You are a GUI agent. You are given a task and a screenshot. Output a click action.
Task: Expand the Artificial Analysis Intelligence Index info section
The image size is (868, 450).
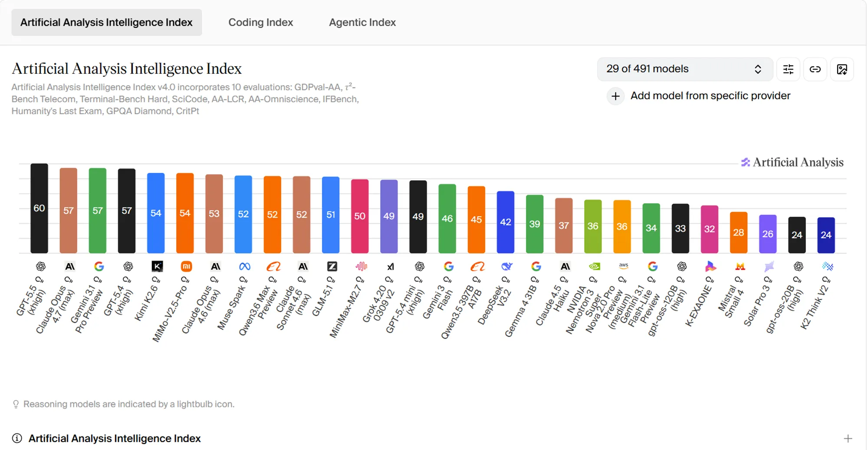(848, 439)
